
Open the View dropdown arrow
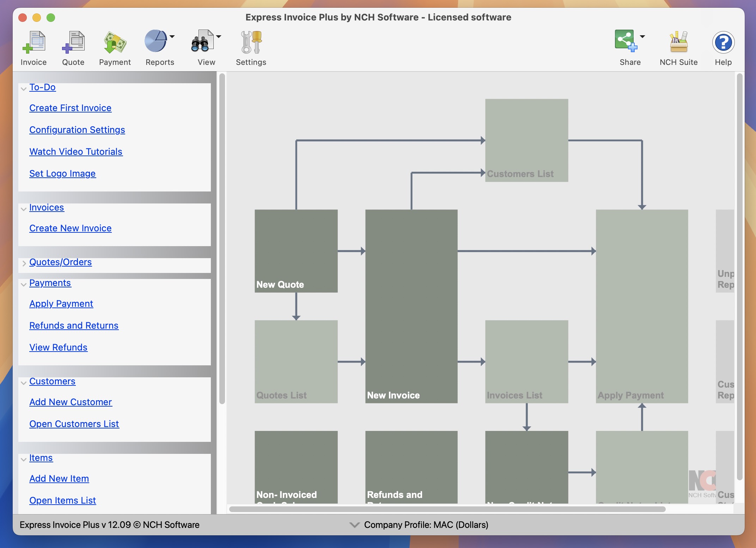point(219,36)
